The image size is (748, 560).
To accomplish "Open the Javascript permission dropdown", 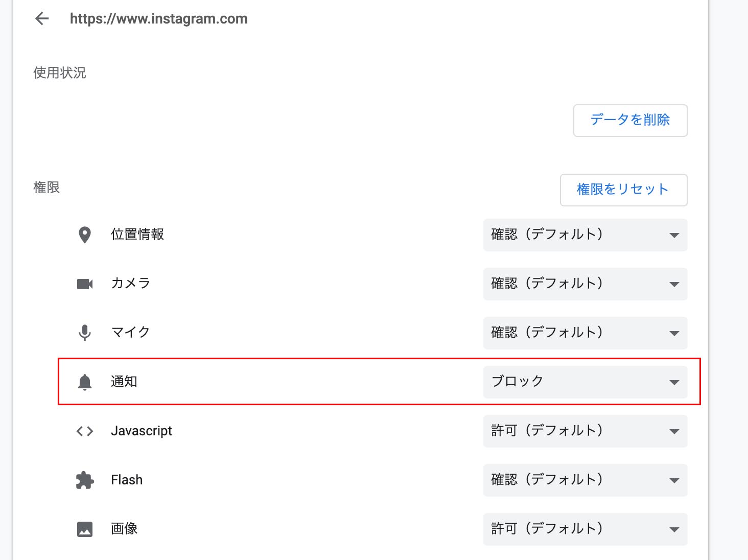I will (586, 431).
